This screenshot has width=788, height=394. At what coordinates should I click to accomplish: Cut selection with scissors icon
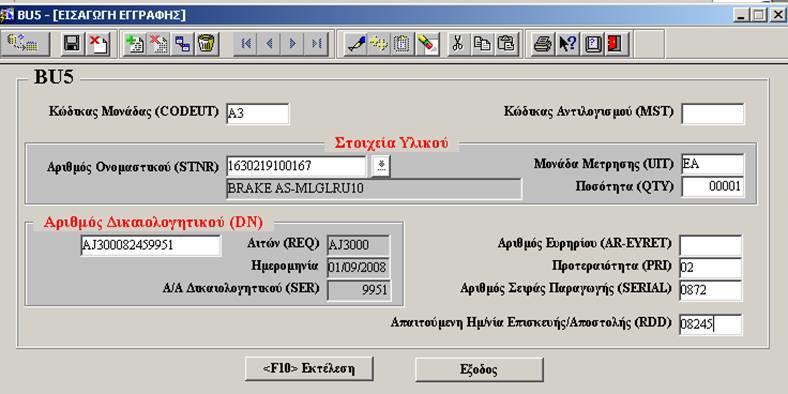pyautogui.click(x=458, y=44)
